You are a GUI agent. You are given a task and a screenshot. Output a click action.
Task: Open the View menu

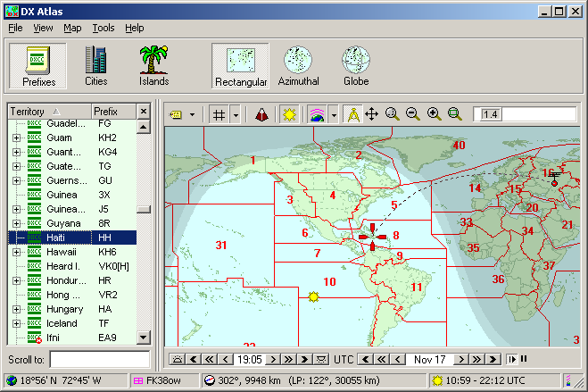(x=43, y=29)
